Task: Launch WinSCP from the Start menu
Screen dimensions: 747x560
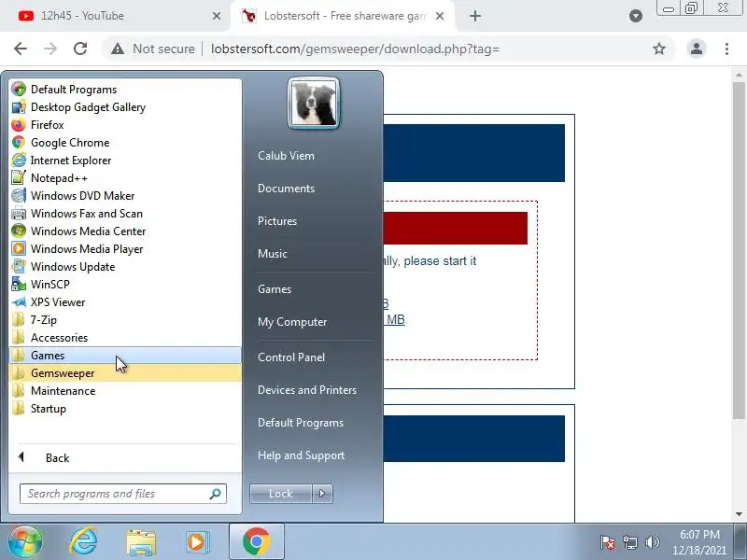Action: 125,285
